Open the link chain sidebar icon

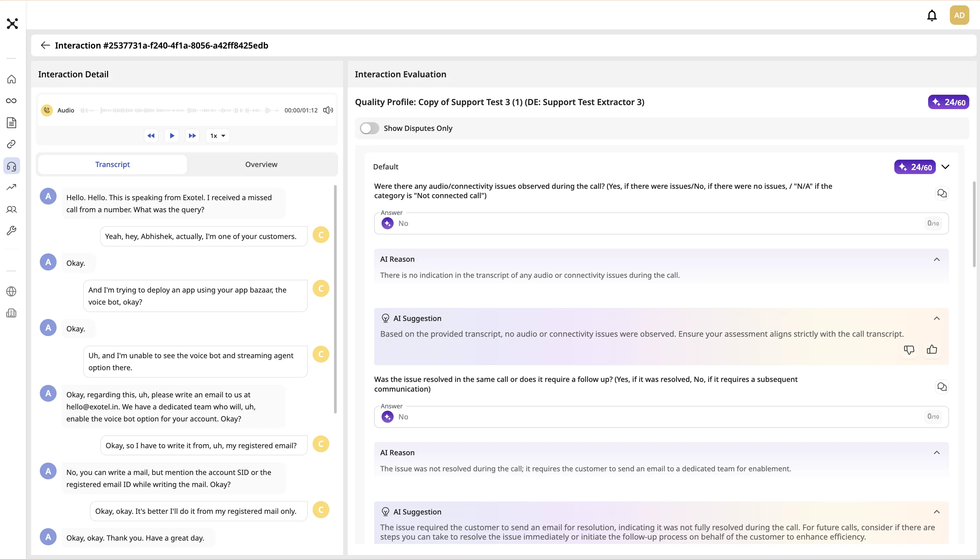click(11, 144)
